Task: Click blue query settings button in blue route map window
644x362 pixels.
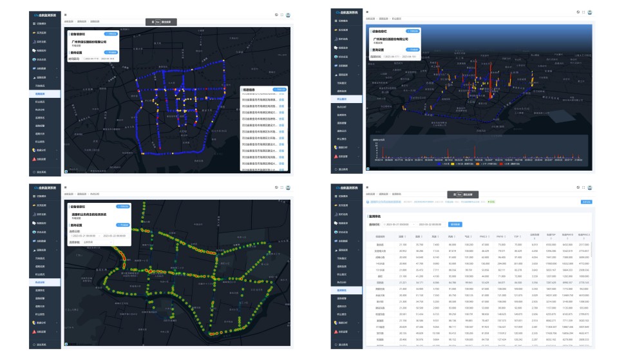Action: 111,53
